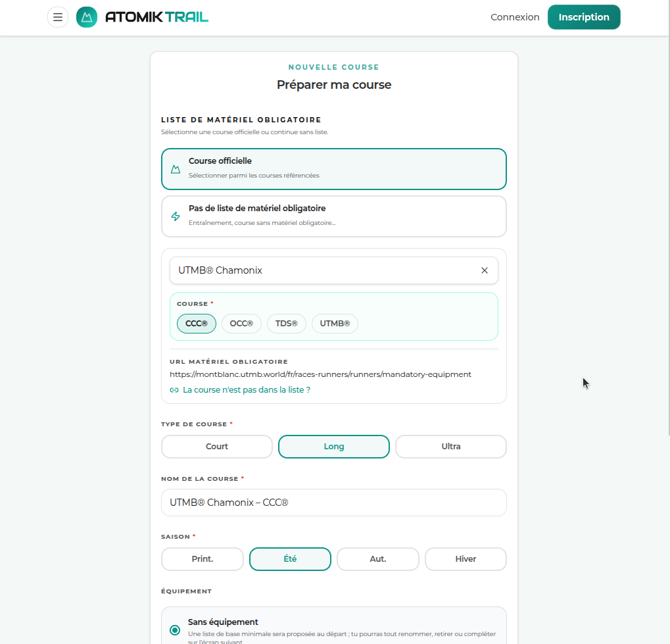This screenshot has width=670, height=644.
Task: Click the Atomik Trail mountain logo
Action: coord(87,17)
